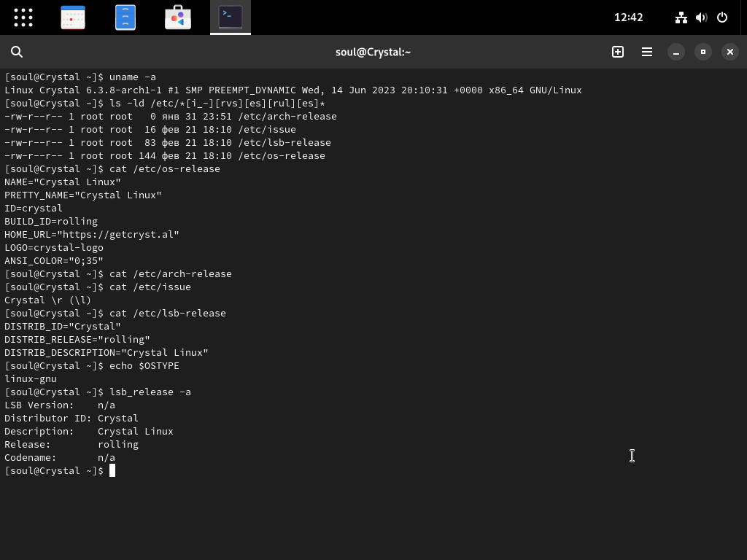Click the 'cat /etc/arch-release' command

(x=118, y=274)
